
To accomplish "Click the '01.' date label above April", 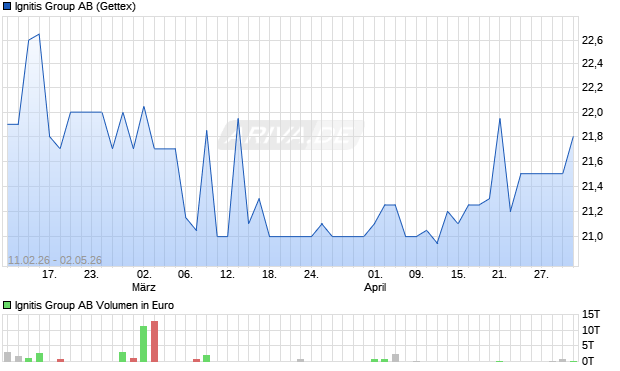I will [x=375, y=274].
